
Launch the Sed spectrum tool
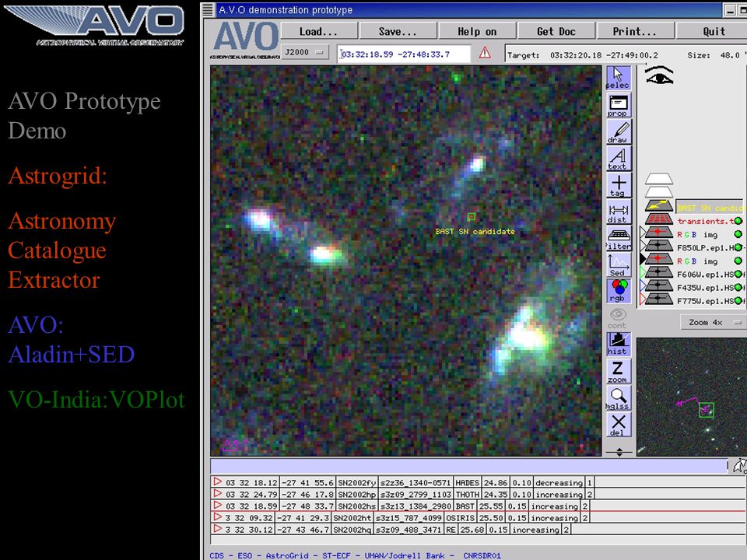click(x=619, y=265)
